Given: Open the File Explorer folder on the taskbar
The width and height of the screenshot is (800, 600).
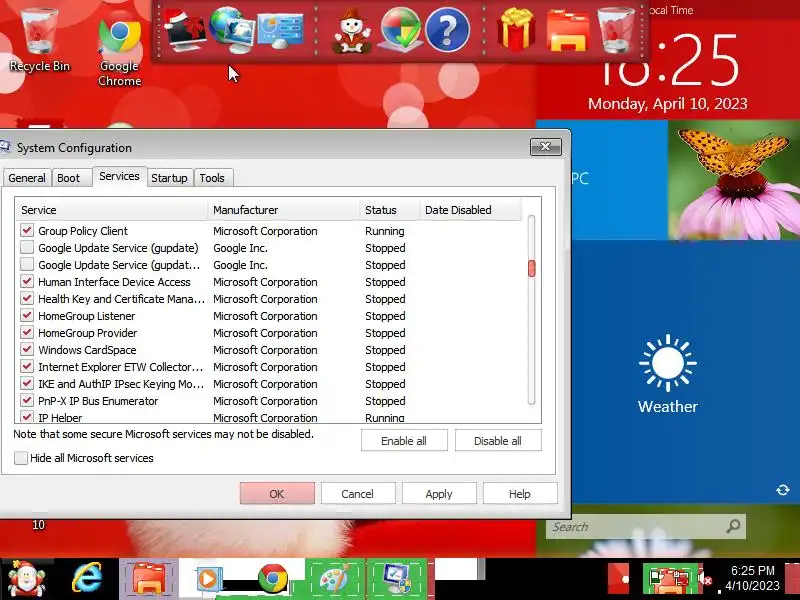Looking at the screenshot, I should coord(148,579).
